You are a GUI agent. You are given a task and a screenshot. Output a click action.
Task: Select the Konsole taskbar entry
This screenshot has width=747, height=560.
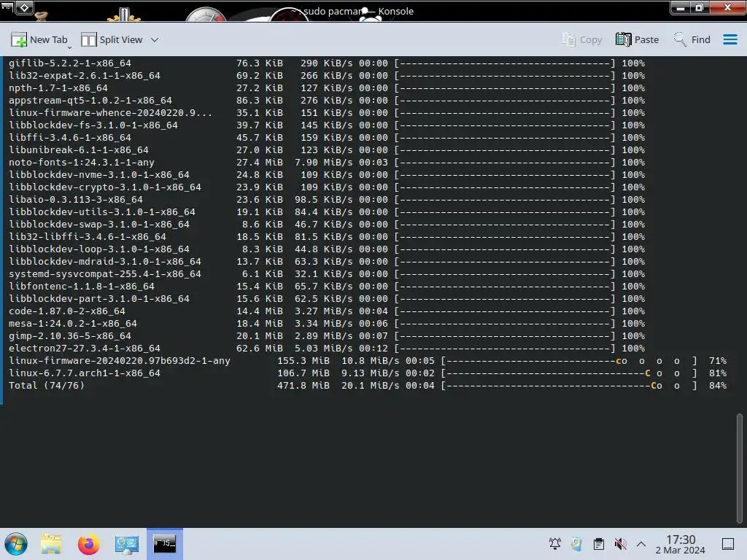click(x=164, y=544)
